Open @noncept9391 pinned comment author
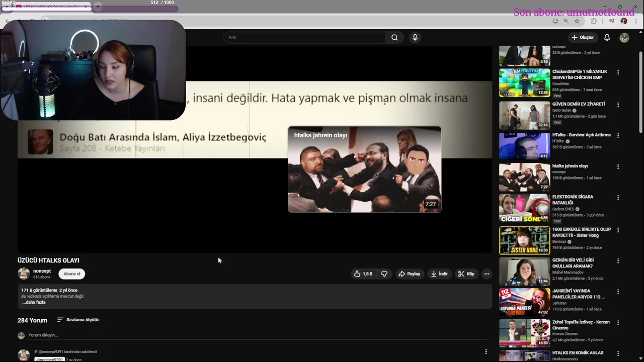Viewport: 644px width, 362px height. tap(49, 359)
